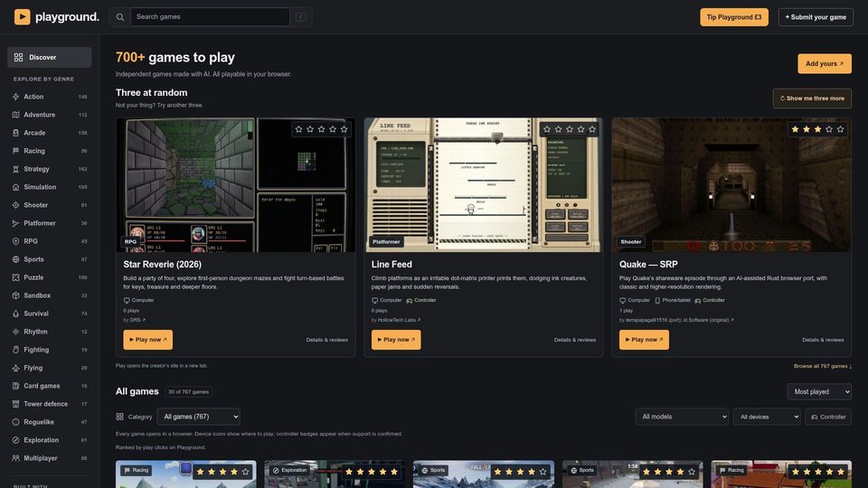
Task: Open the Adventure genre map icon
Action: (x=15, y=115)
